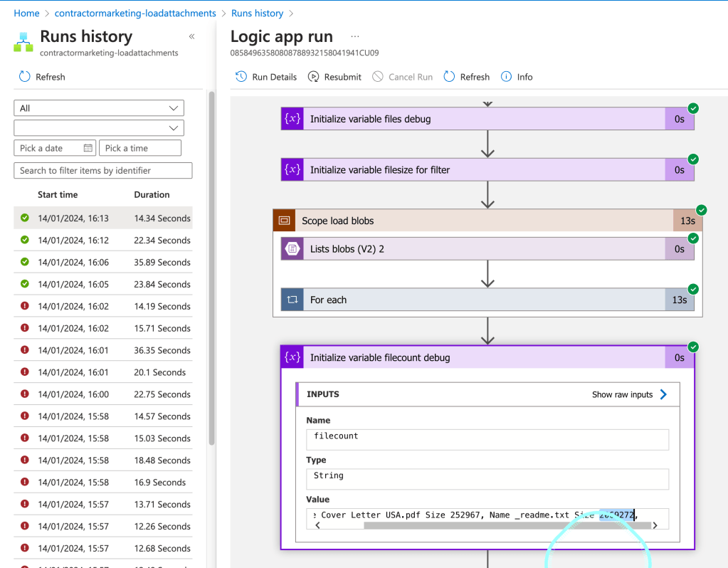Image resolution: width=728 pixels, height=568 pixels.
Task: Click the loop icon on For each
Action: (292, 300)
